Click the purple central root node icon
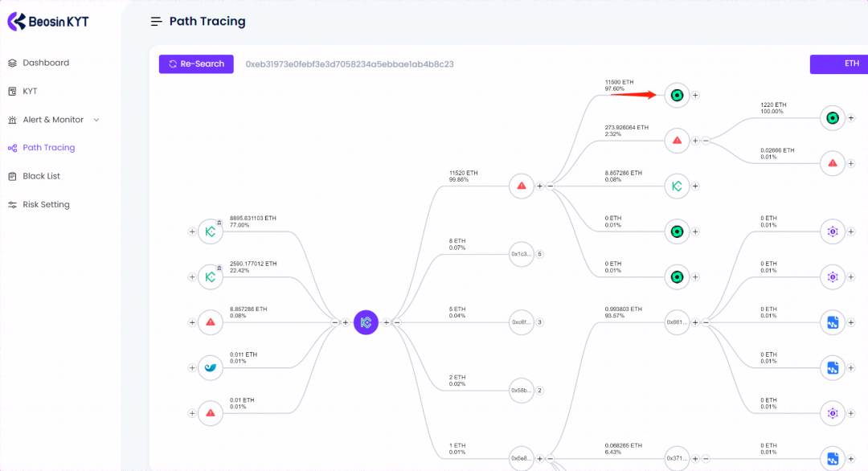 point(366,322)
